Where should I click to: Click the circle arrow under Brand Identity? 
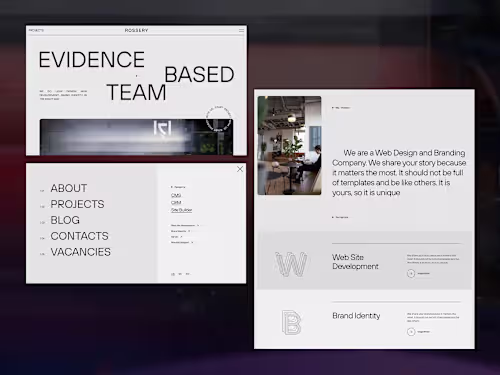pos(411,332)
